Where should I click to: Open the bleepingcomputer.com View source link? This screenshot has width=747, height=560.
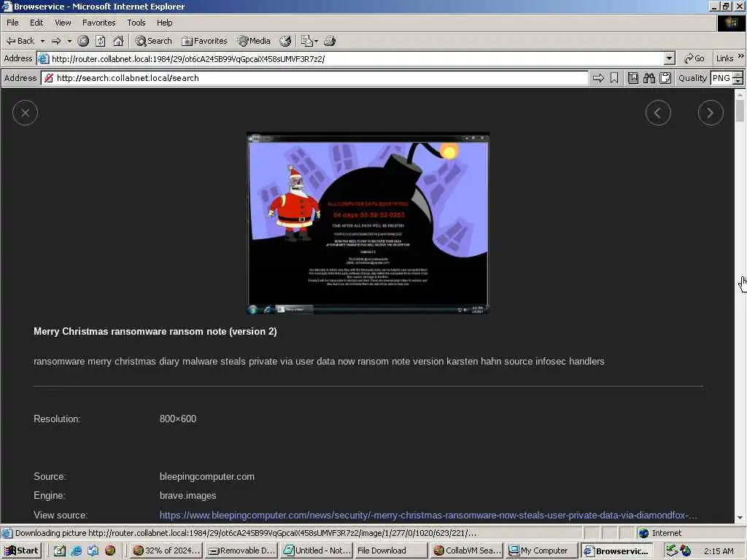[428, 516]
